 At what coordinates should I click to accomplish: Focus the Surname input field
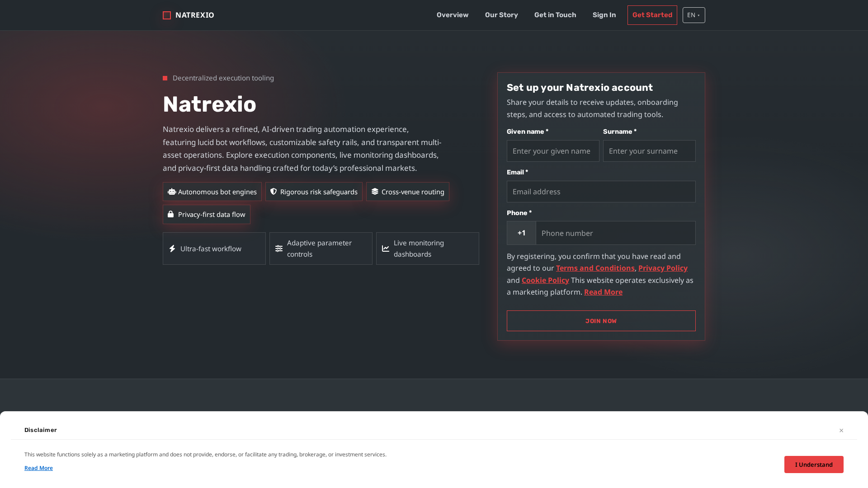click(x=649, y=151)
